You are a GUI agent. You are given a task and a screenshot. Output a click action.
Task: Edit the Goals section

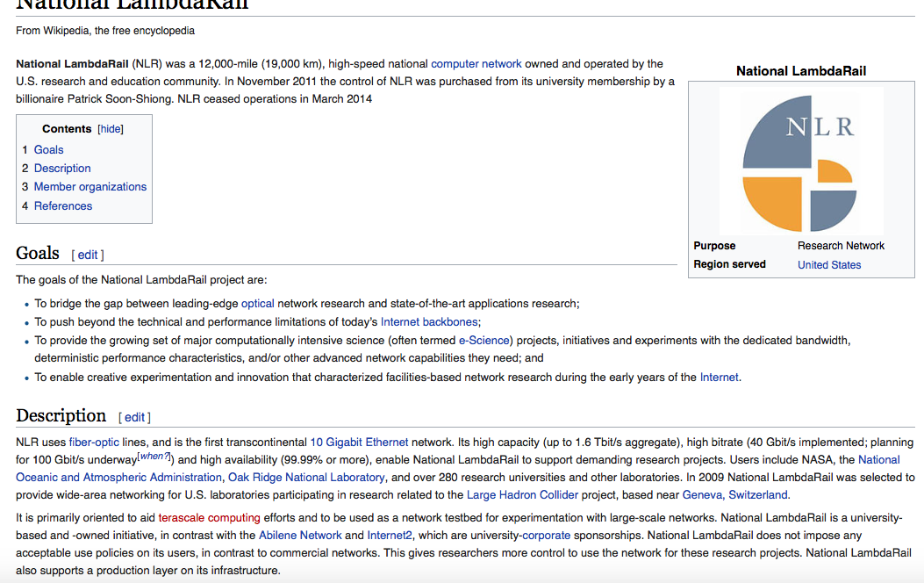[x=88, y=256]
